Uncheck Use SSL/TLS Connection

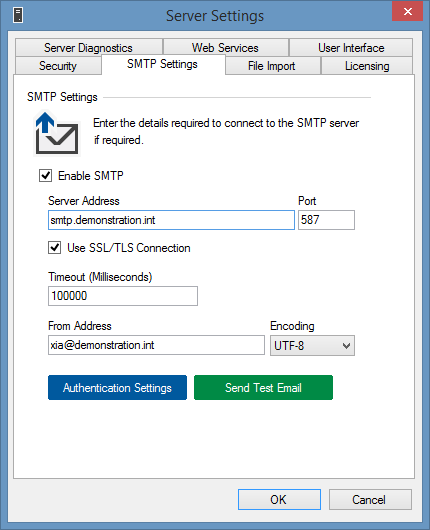pyautogui.click(x=54, y=248)
